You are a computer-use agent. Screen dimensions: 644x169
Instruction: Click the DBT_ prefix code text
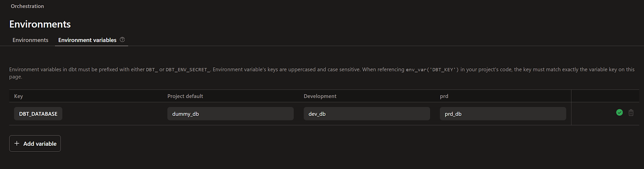click(x=152, y=70)
